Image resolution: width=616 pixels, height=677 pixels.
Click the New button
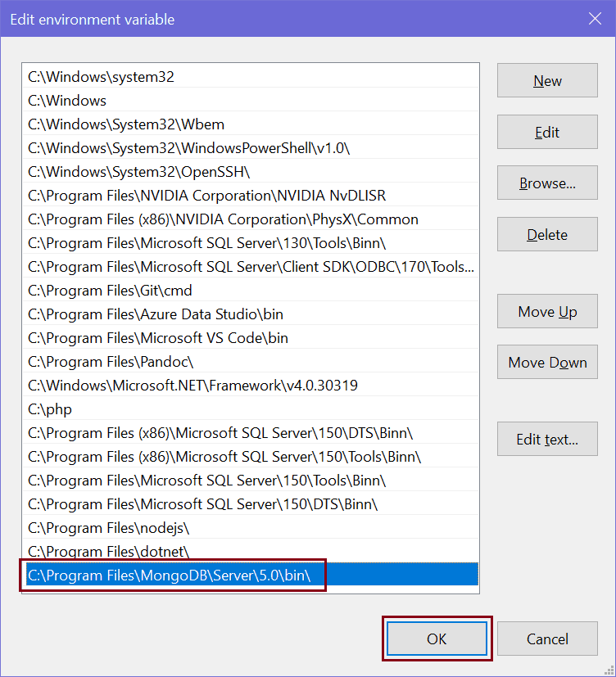point(547,81)
